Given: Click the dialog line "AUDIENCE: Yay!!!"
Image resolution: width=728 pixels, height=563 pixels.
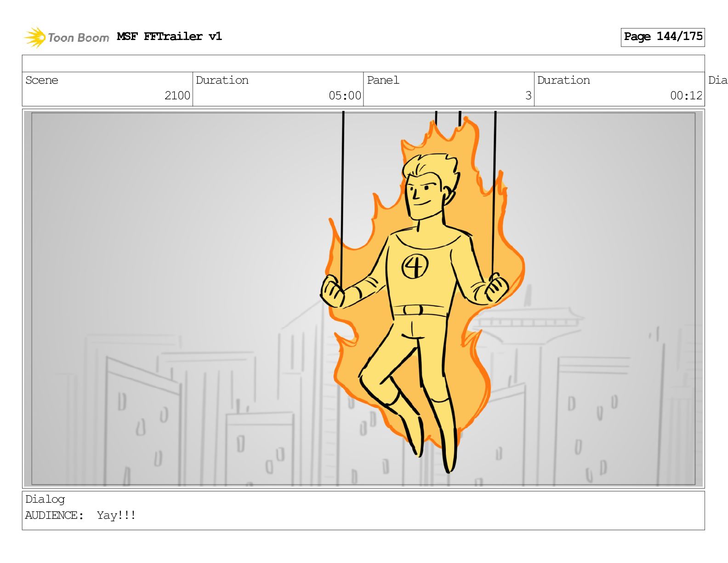Looking at the screenshot, I should 80,515.
